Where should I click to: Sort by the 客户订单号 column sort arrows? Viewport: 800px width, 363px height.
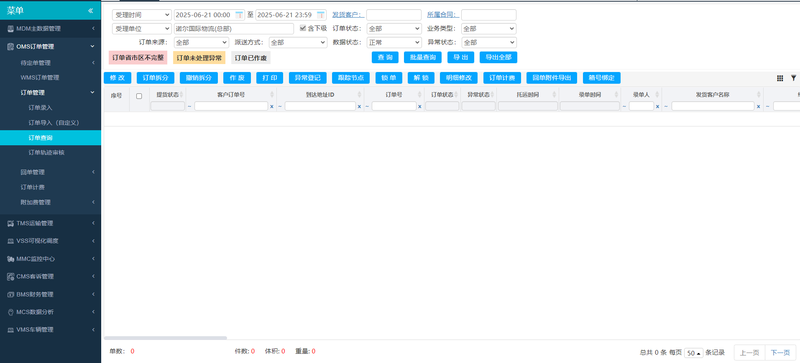pos(271,95)
